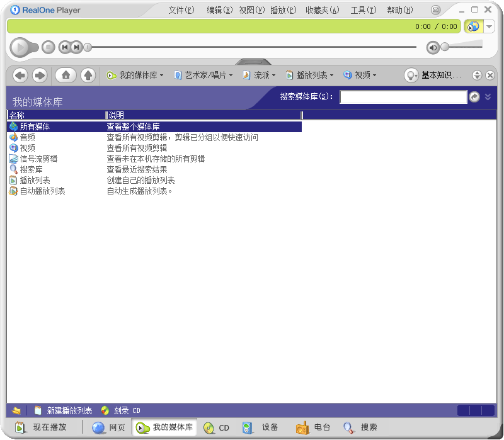Click the globe icon beside the time display
This screenshot has width=504, height=440.
[x=474, y=26]
